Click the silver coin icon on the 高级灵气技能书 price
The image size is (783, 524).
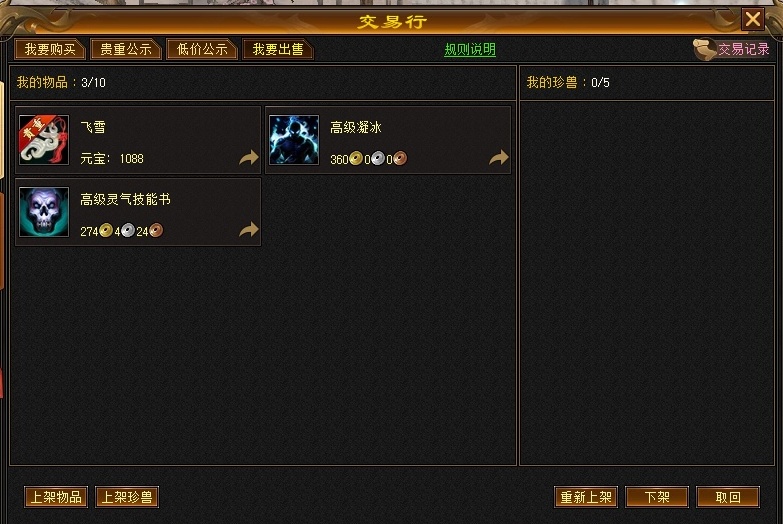click(128, 231)
